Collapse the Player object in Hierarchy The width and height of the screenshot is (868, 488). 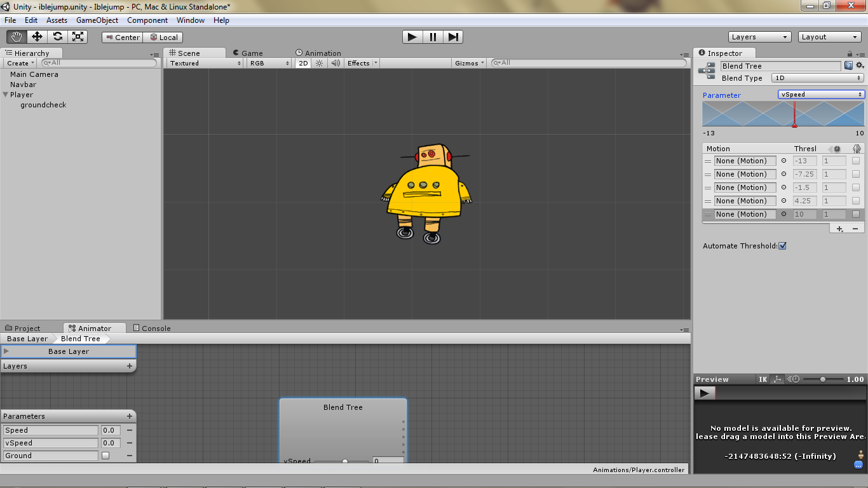pos(6,95)
